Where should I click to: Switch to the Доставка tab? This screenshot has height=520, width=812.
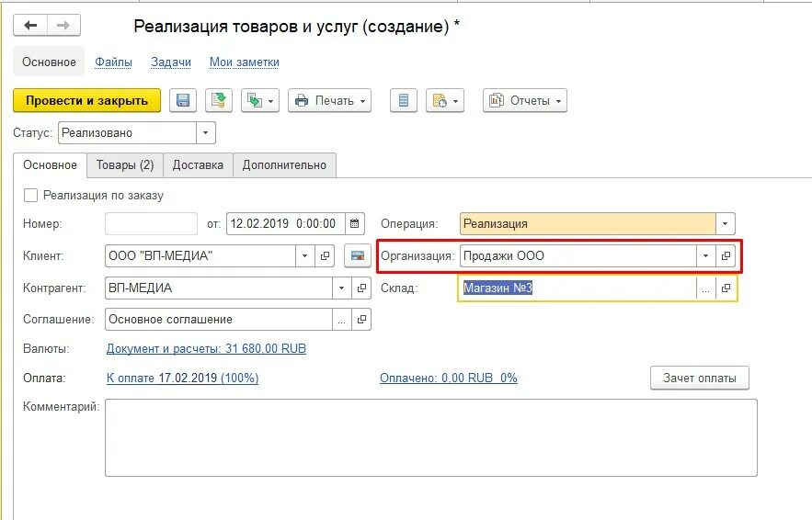[x=198, y=165]
